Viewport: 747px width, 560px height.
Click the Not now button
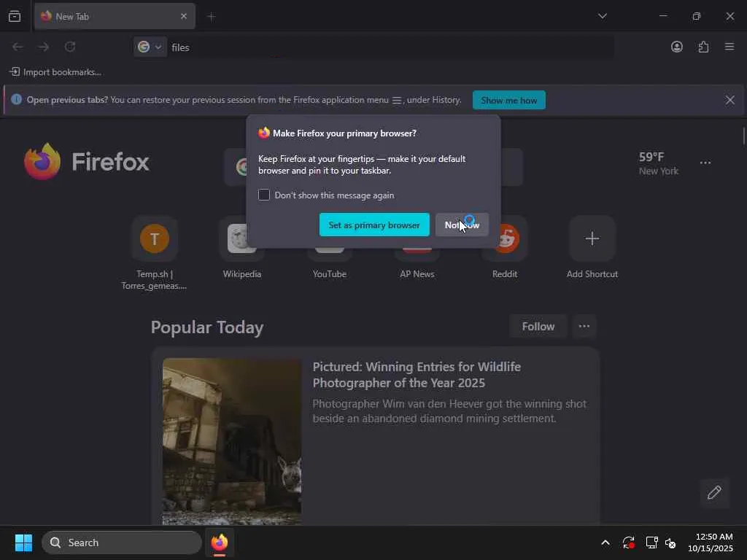tap(462, 225)
